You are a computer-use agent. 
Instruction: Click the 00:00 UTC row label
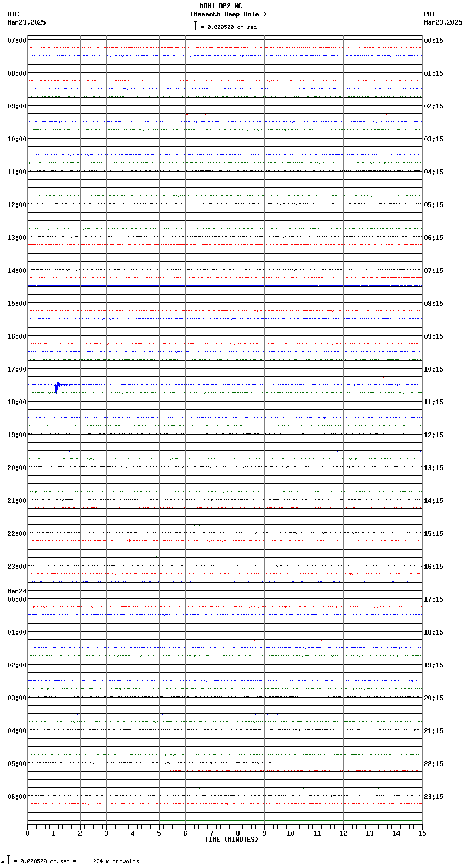[17, 599]
